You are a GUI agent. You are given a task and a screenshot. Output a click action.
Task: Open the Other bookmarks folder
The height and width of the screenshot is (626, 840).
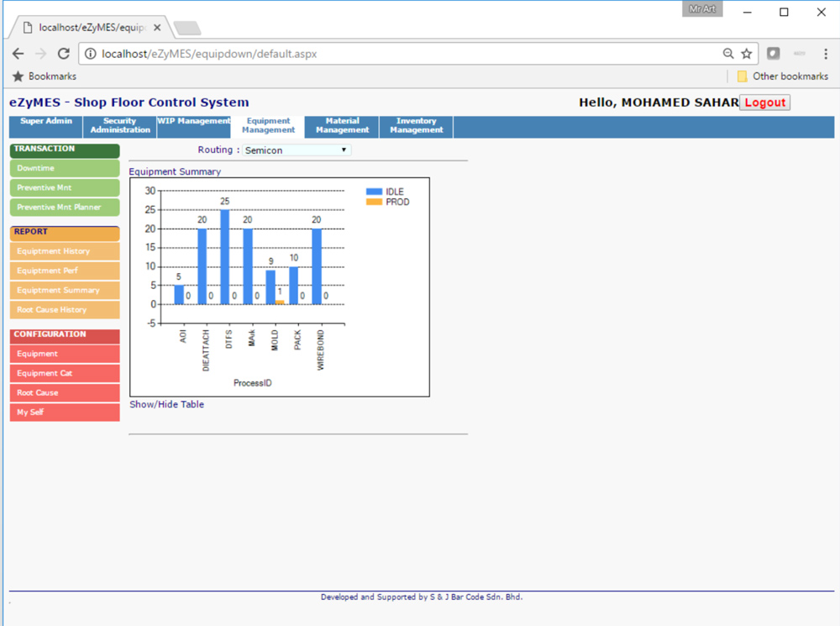point(782,76)
